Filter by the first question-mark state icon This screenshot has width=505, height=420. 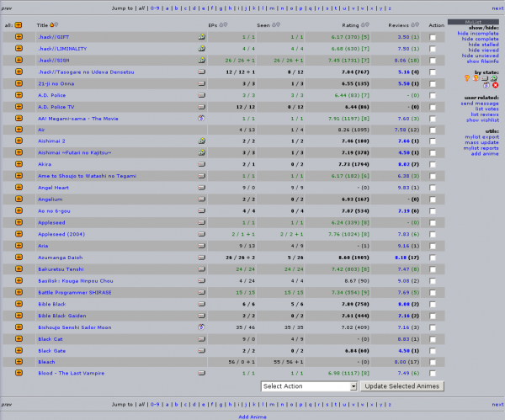tap(467, 78)
